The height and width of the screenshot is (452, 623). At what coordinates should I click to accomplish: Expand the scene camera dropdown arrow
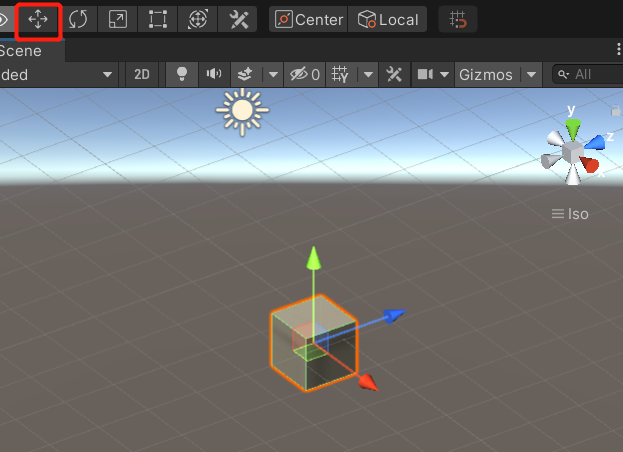pyautogui.click(x=445, y=74)
